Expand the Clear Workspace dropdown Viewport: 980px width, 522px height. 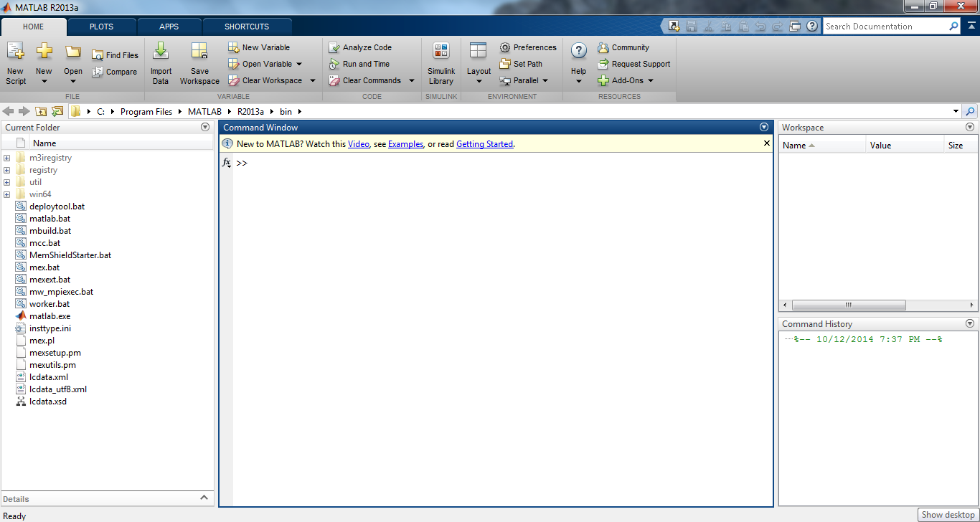pos(313,80)
